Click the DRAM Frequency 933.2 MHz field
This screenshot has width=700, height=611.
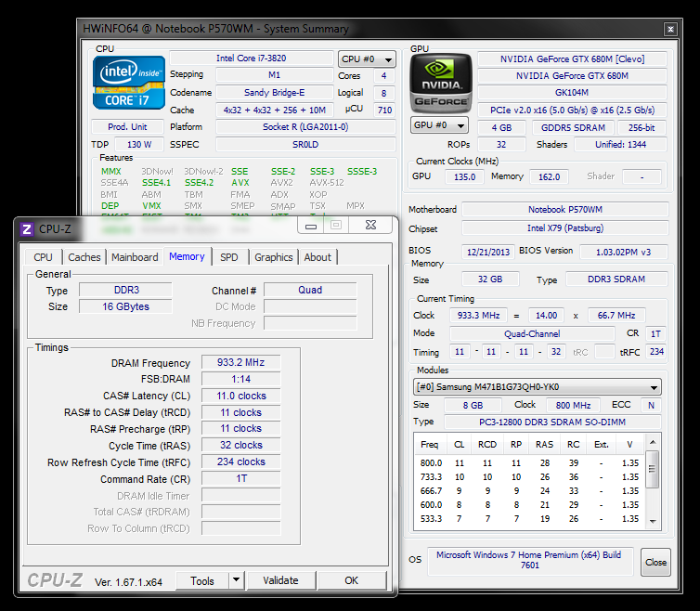click(241, 362)
